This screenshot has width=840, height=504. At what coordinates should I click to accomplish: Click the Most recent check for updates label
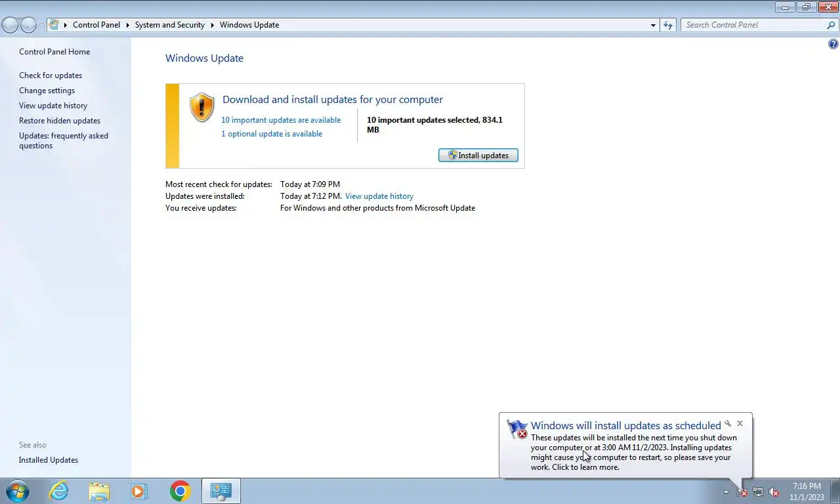pyautogui.click(x=219, y=184)
